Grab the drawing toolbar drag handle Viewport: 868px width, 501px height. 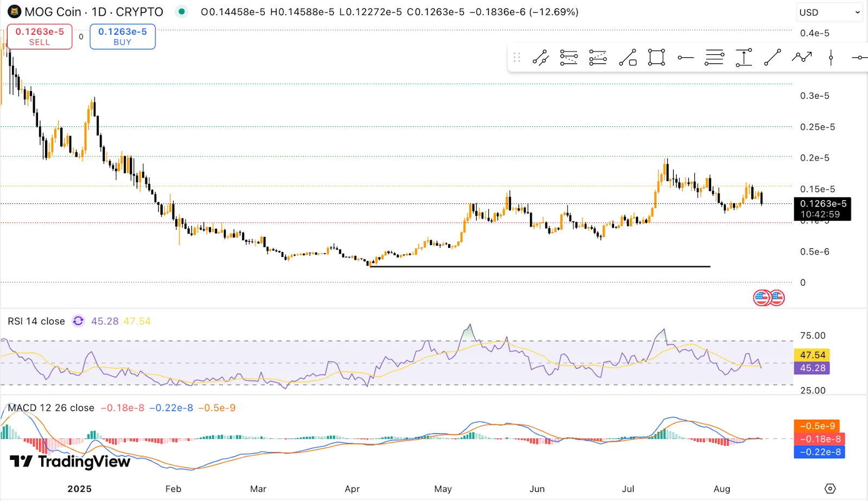point(516,57)
